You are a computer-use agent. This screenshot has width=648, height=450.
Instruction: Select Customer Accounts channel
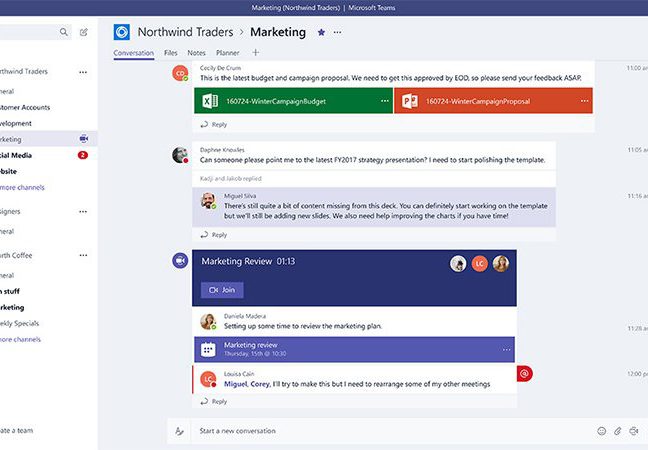click(x=25, y=107)
